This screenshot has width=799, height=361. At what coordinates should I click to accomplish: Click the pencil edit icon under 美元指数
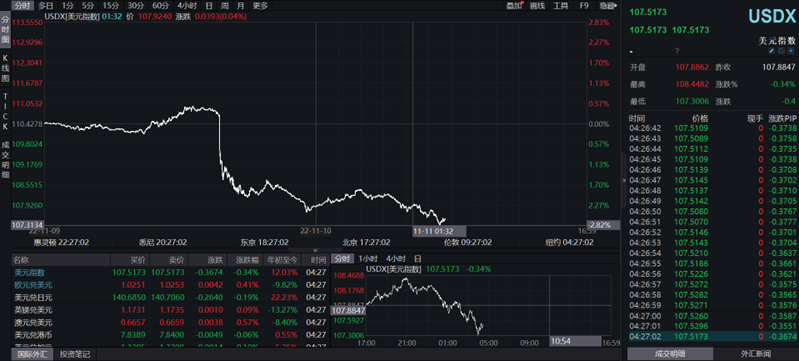[771, 51]
